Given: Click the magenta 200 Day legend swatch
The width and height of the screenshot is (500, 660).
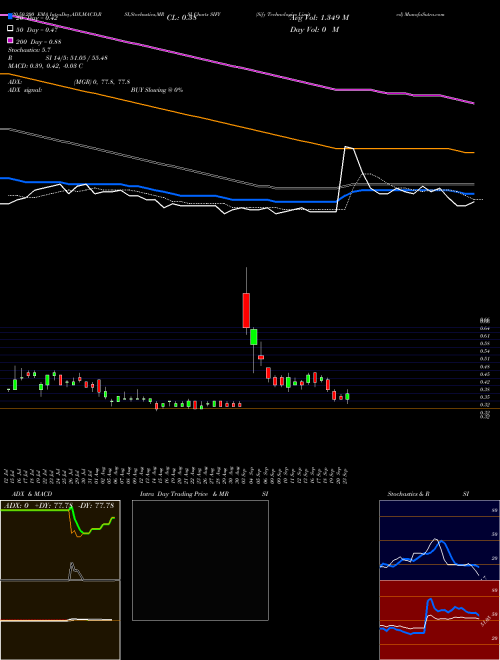Looking at the screenshot, I should coord(10,40).
